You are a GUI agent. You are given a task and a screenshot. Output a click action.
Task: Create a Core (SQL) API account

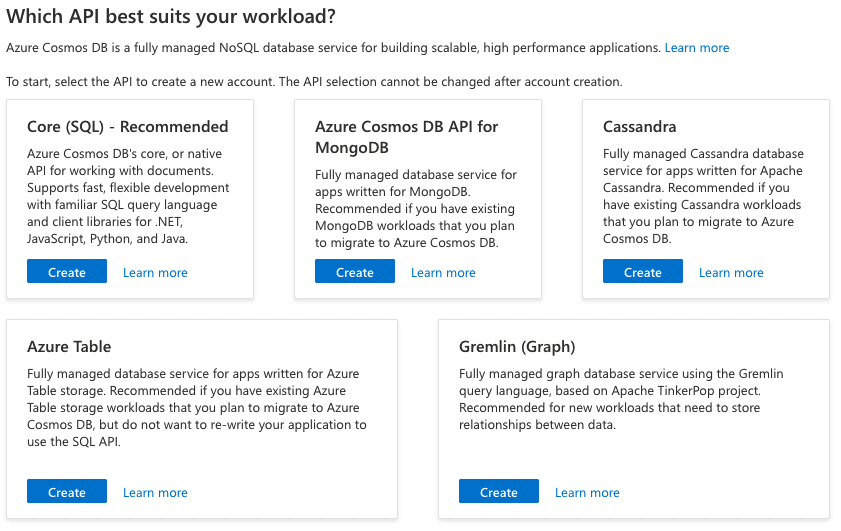(67, 272)
